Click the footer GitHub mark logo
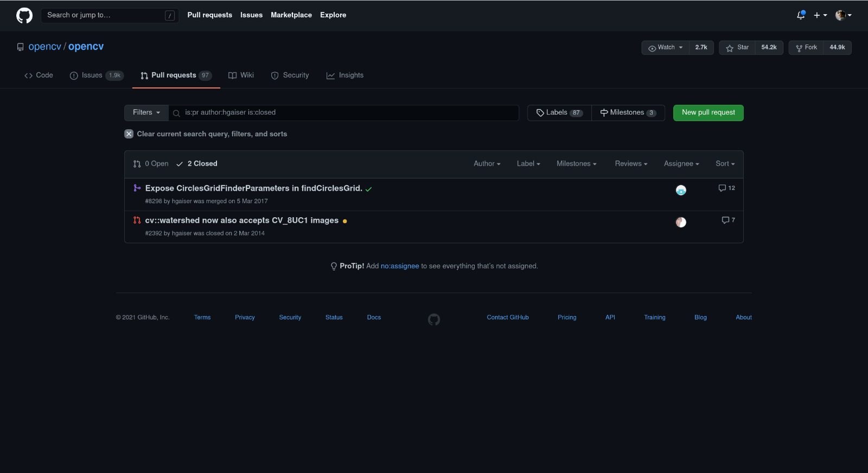This screenshot has width=868, height=473. click(x=434, y=319)
